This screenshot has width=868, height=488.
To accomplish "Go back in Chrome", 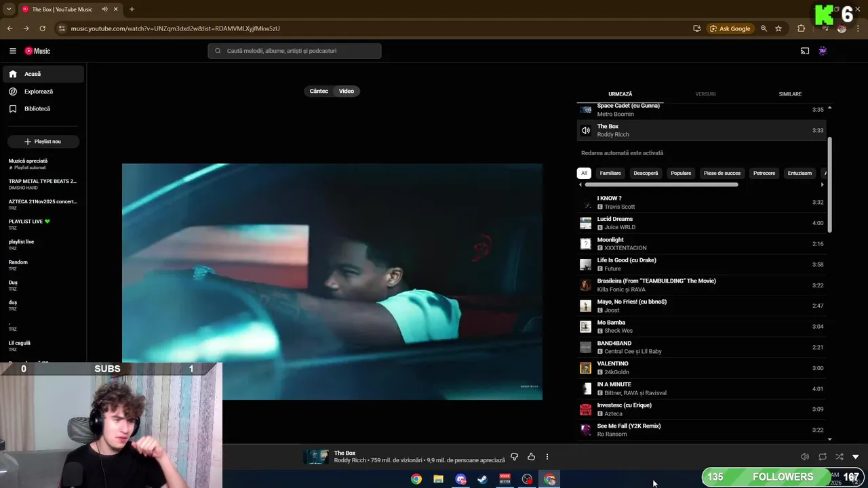I will [x=9, y=28].
